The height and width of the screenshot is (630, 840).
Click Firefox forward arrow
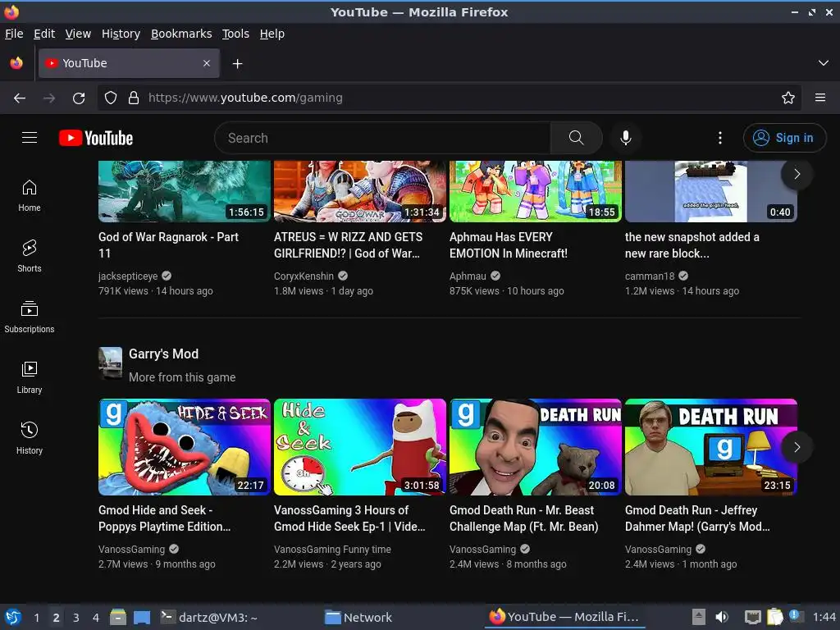[49, 98]
